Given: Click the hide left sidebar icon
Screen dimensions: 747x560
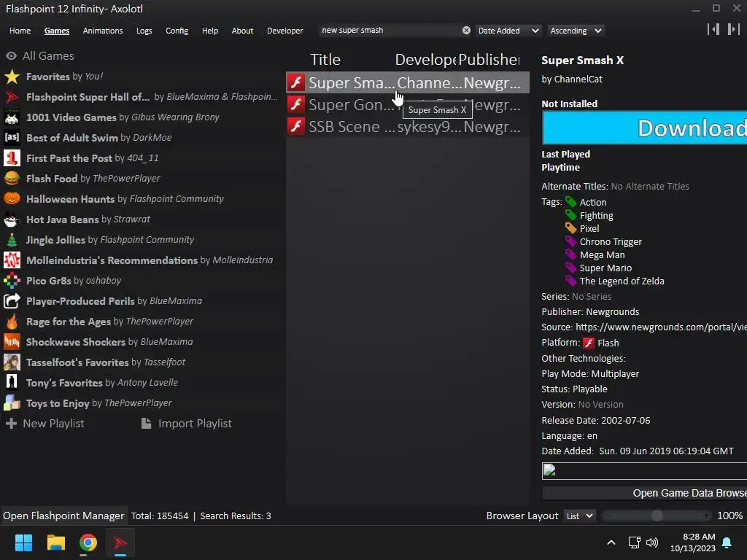Looking at the screenshot, I should (713, 29).
